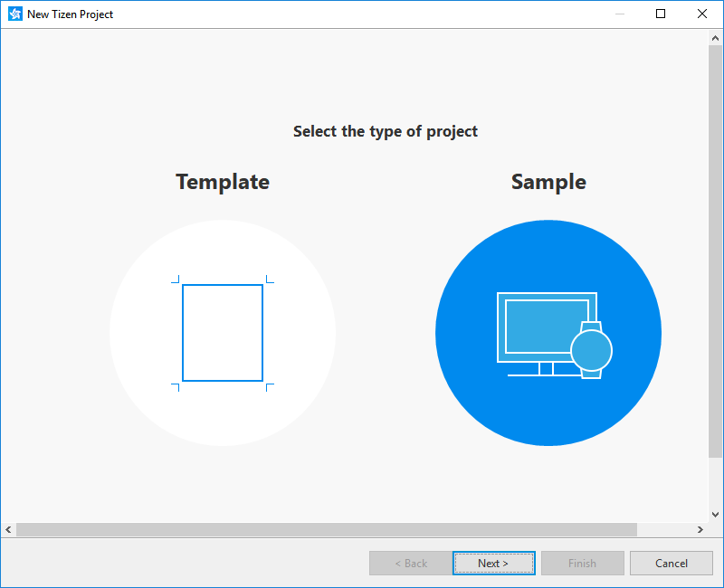This screenshot has height=588, width=724.
Task: Click the Sample heading text
Action: pos(548,182)
